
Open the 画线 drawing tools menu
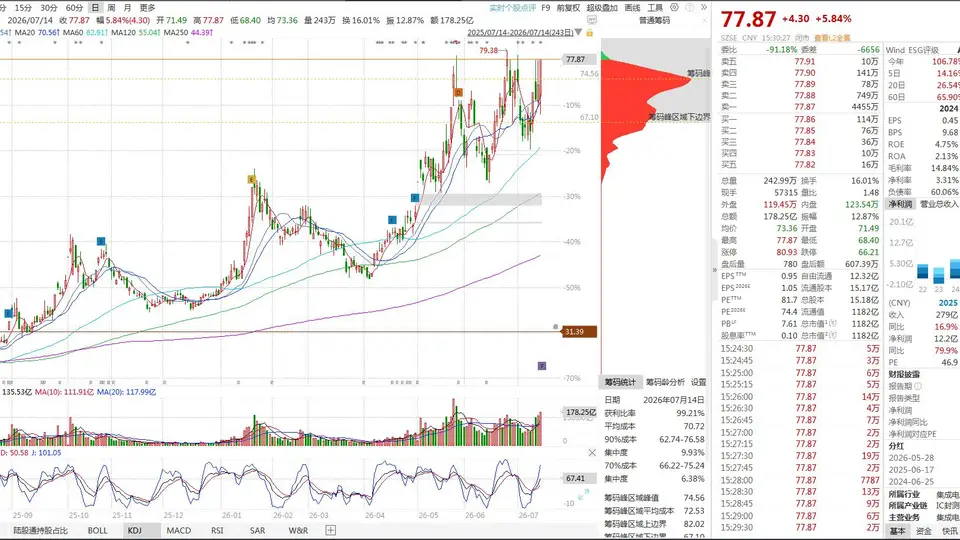632,8
